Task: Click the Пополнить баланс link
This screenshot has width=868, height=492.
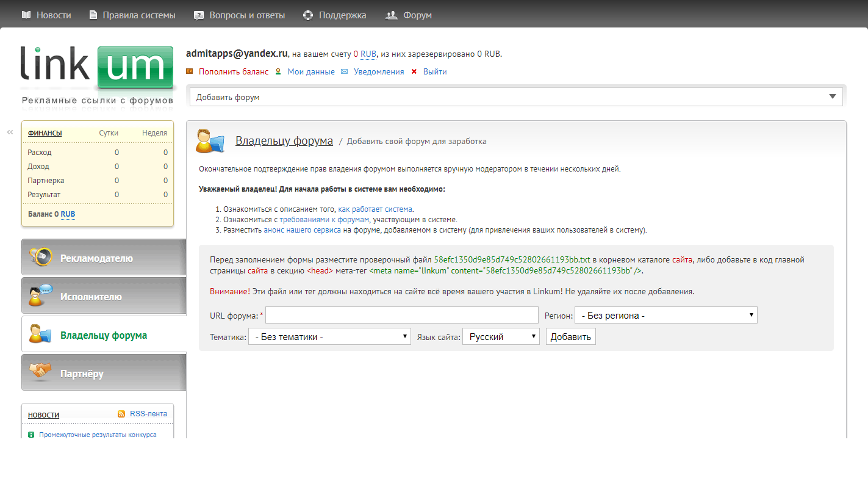Action: click(234, 72)
